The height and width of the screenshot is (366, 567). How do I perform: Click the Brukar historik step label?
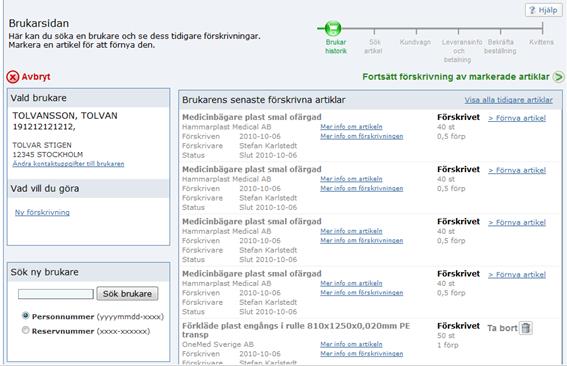(x=336, y=47)
